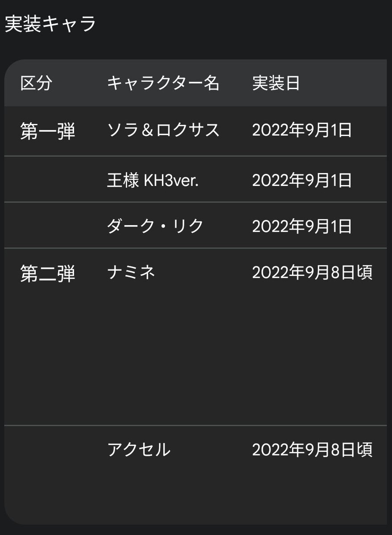Click the 実装日 column header

(x=276, y=83)
